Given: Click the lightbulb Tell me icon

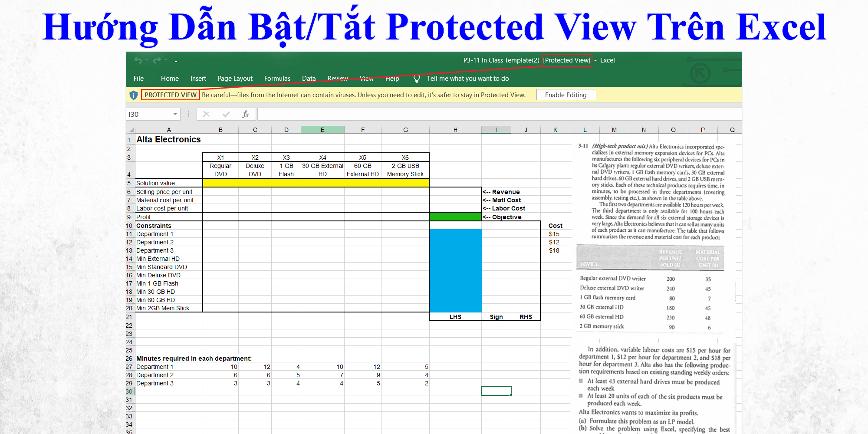Looking at the screenshot, I should [416, 79].
